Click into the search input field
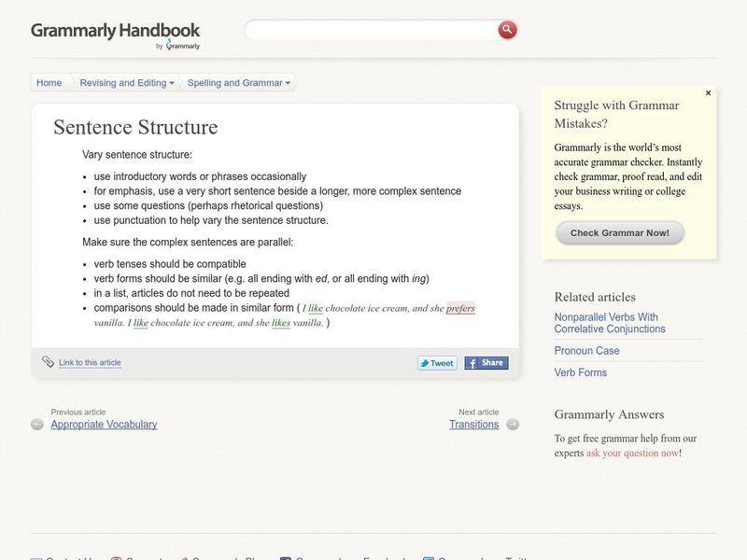 pyautogui.click(x=373, y=31)
